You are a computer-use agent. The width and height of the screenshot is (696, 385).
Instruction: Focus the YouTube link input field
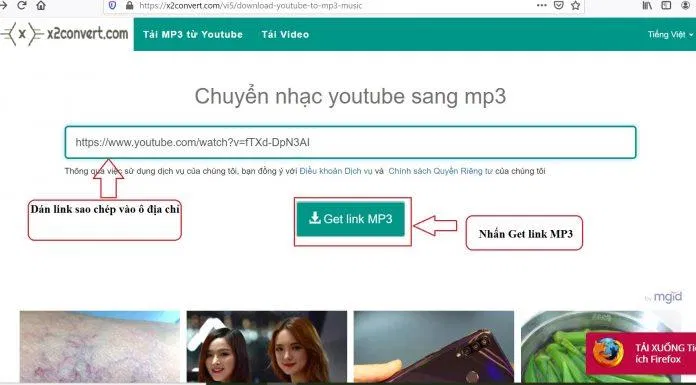(351, 142)
